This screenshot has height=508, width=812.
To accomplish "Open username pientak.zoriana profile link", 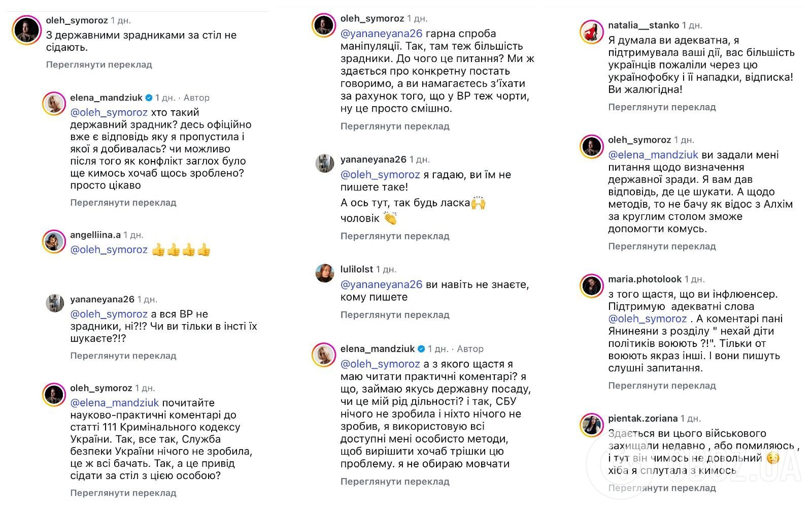I will click(642, 419).
